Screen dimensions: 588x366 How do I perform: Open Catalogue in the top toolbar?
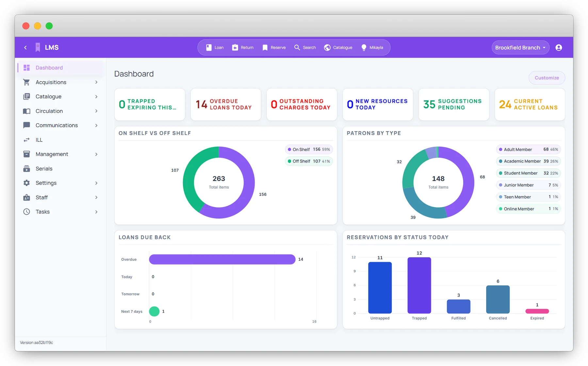(x=338, y=47)
